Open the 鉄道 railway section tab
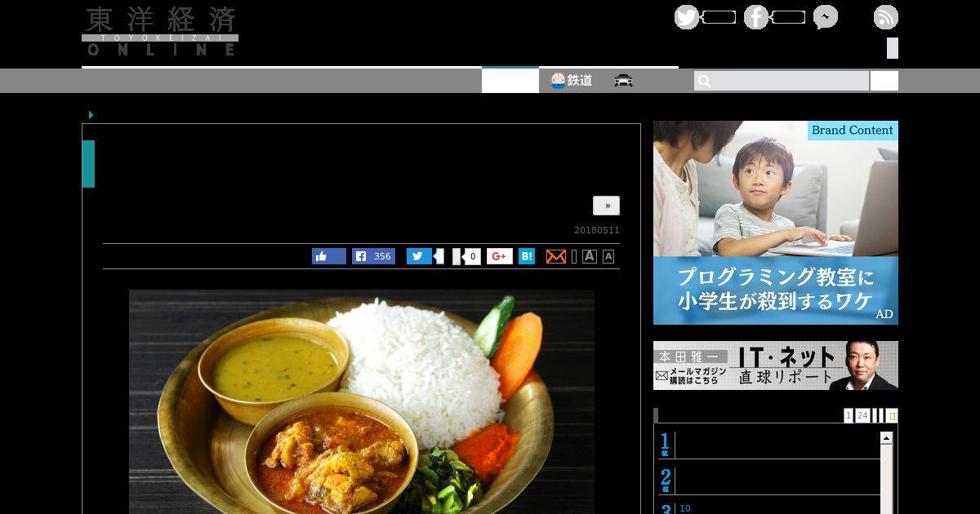 572,81
